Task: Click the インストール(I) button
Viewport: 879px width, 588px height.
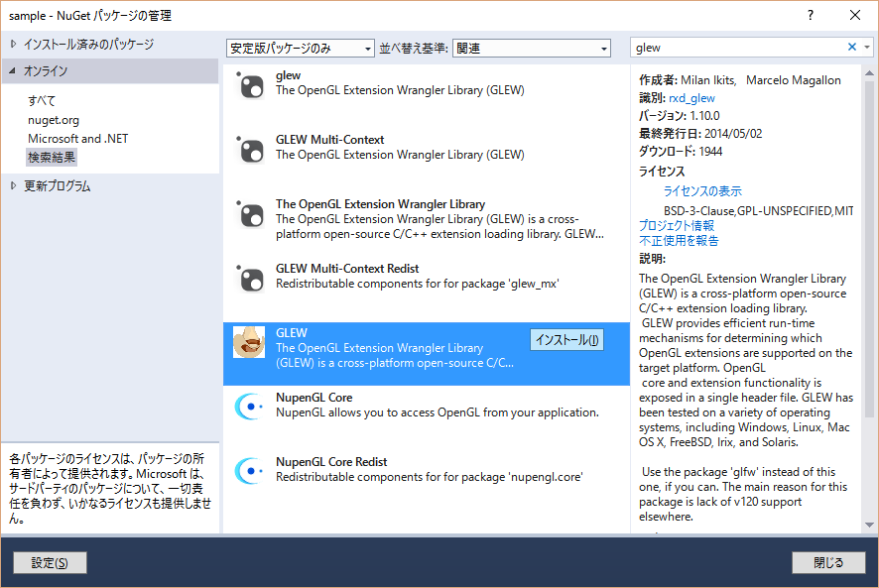Action: [x=566, y=340]
